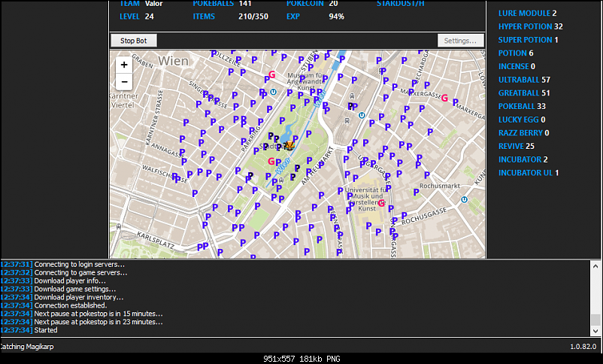Viewport: 603px width, 364px height.
Task: Select the pokestop P below the Rochusmarkt label
Action: [416, 192]
